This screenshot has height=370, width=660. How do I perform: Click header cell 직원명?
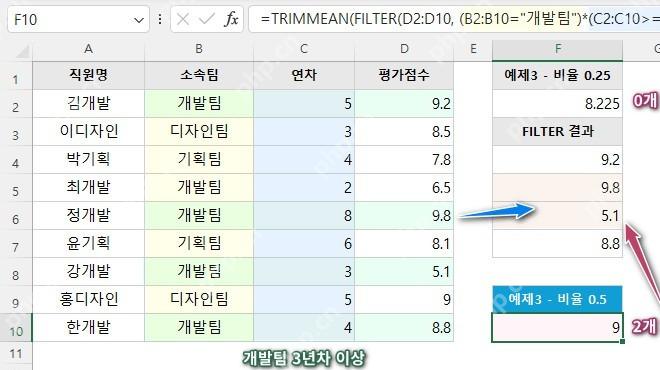(88, 75)
